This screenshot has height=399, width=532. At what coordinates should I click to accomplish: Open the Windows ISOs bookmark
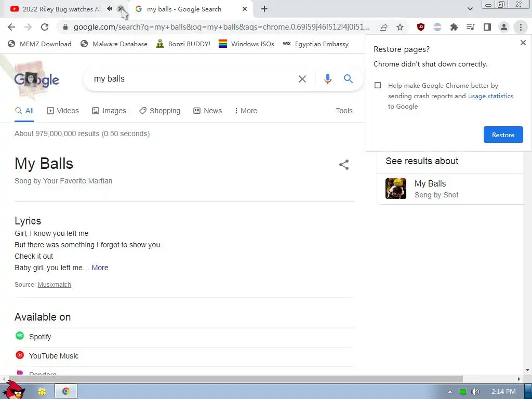click(246, 44)
